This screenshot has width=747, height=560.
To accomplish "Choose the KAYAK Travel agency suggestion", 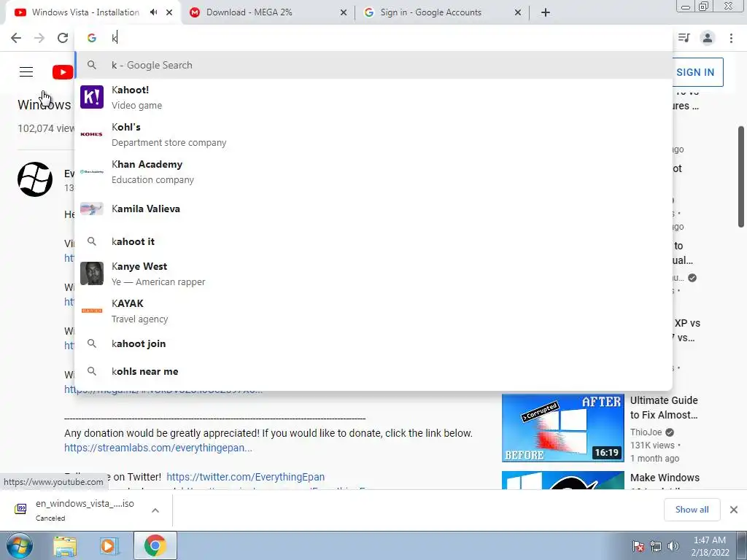I will click(373, 311).
